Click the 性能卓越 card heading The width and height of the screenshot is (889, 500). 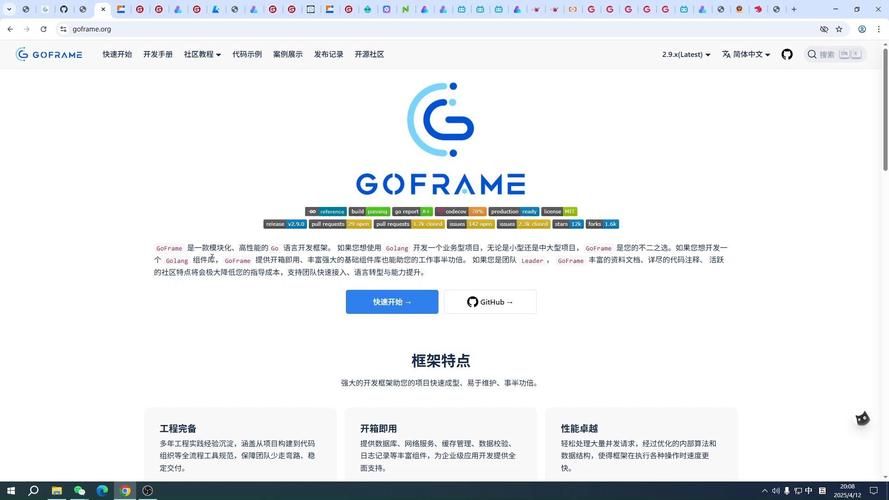tap(579, 429)
